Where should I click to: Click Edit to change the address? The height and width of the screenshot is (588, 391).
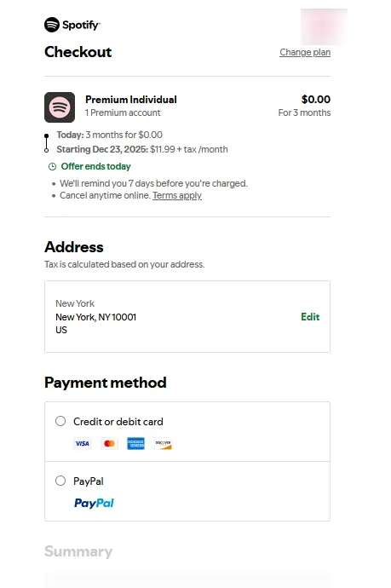click(x=310, y=317)
